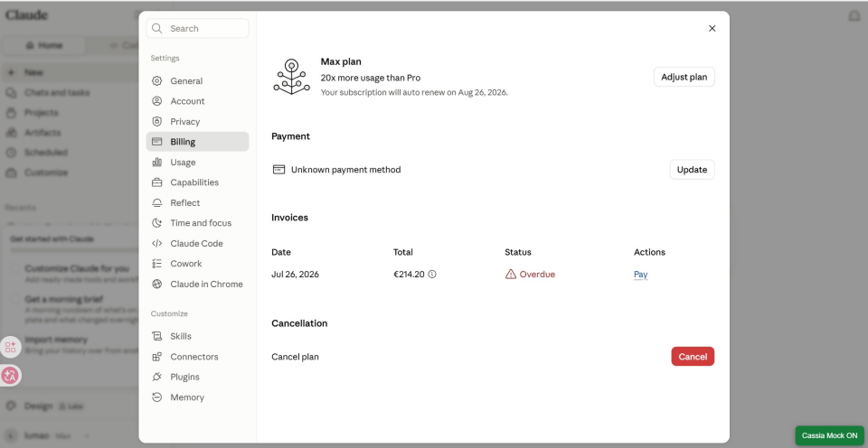This screenshot has width=868, height=448.
Task: Open the Plugins entry
Action: pyautogui.click(x=198, y=378)
